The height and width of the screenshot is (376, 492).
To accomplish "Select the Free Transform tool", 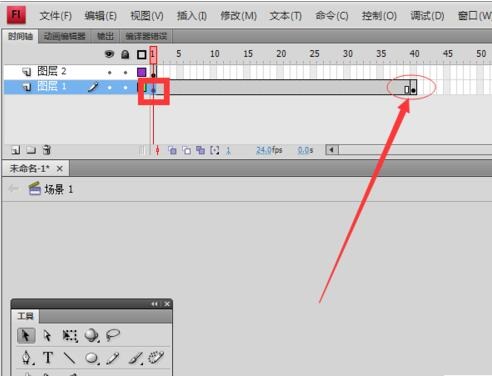I will (70, 335).
